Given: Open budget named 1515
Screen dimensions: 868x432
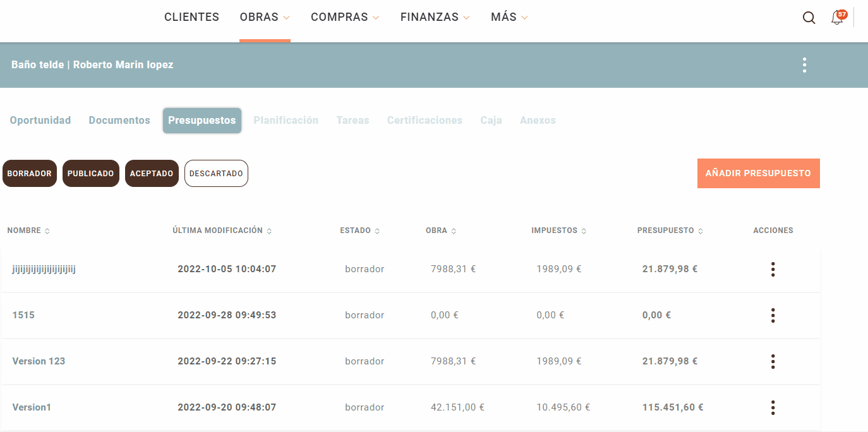Looking at the screenshot, I should pyautogui.click(x=23, y=315).
